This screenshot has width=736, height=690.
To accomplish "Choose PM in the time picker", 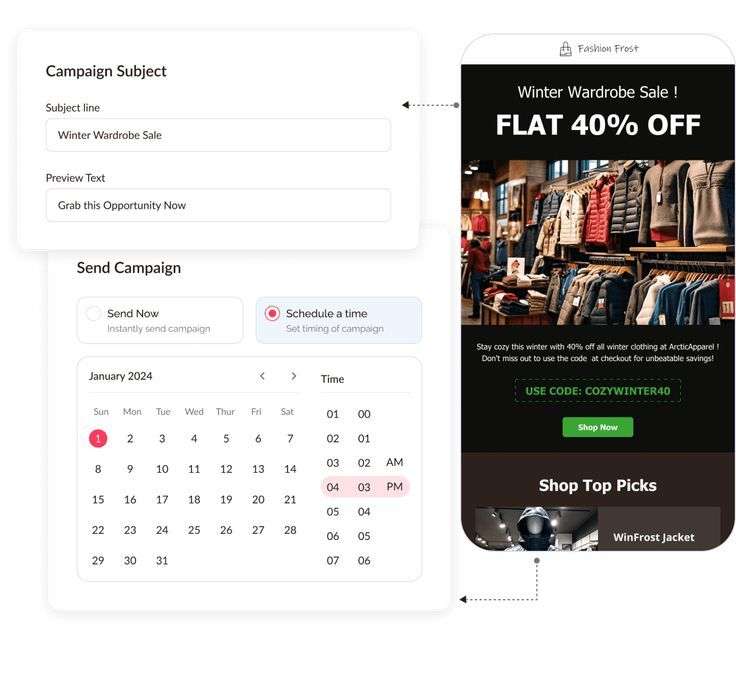I will coord(395,487).
